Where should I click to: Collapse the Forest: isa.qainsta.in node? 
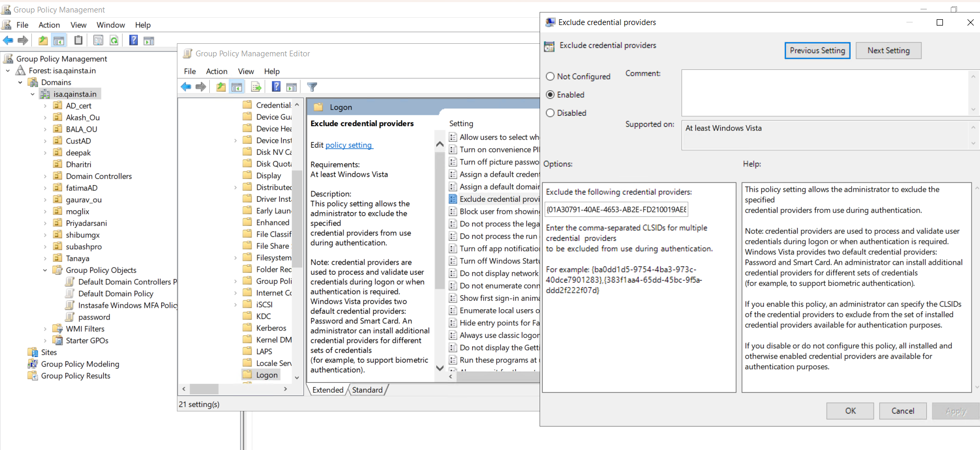pyautogui.click(x=8, y=71)
